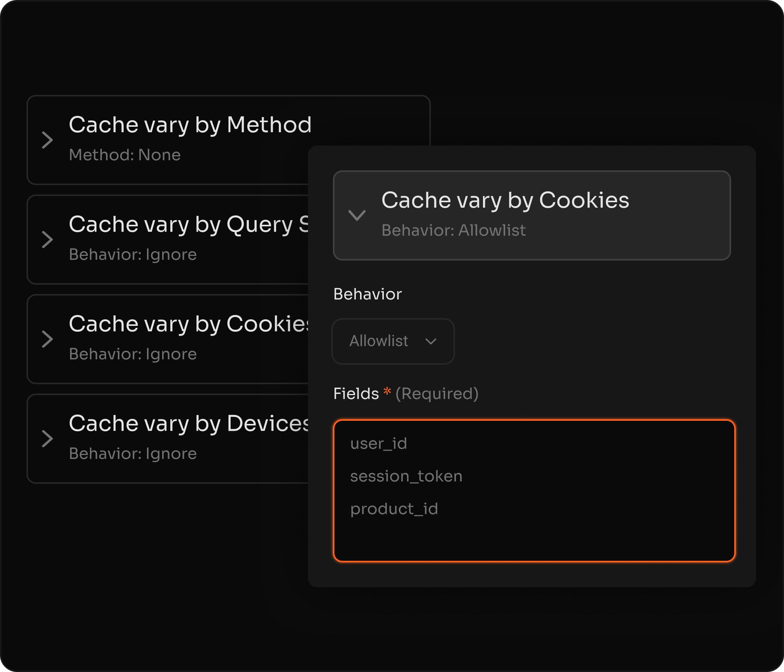Click the chevron next to Cache vary by Query String

coord(48,240)
